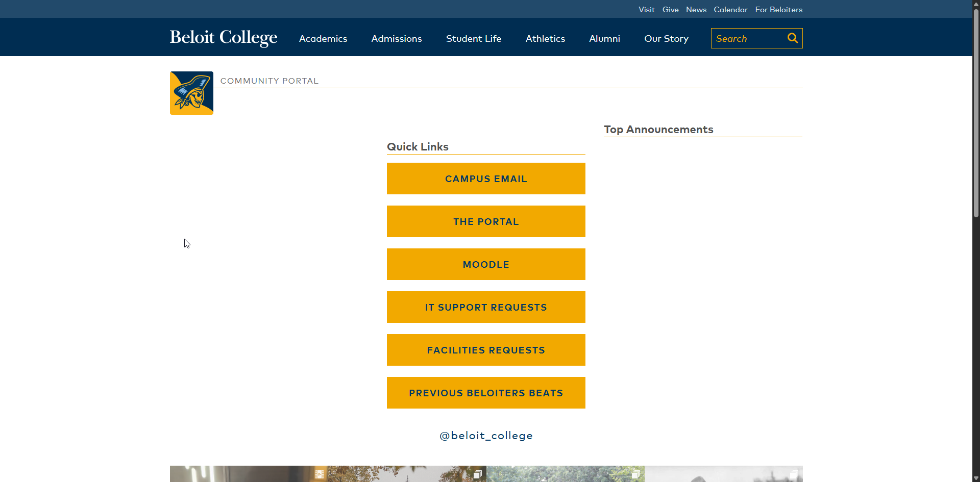The height and width of the screenshot is (482, 980).
Task: Open the Campus Email quick link
Action: point(486,179)
